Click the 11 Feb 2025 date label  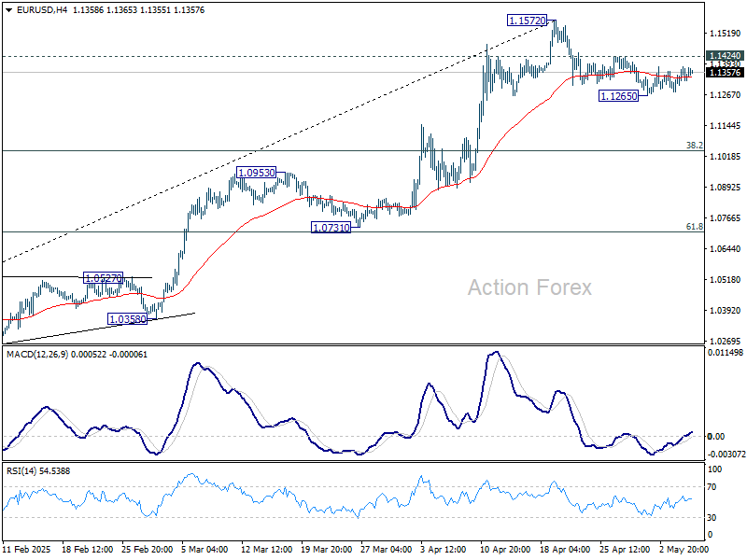(27, 549)
